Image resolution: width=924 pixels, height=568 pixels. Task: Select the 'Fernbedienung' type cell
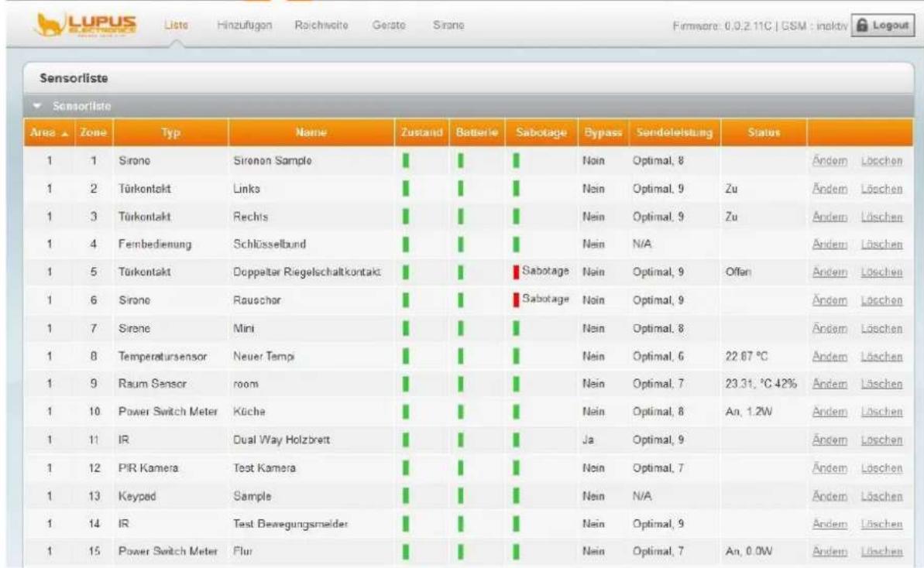tap(155, 245)
